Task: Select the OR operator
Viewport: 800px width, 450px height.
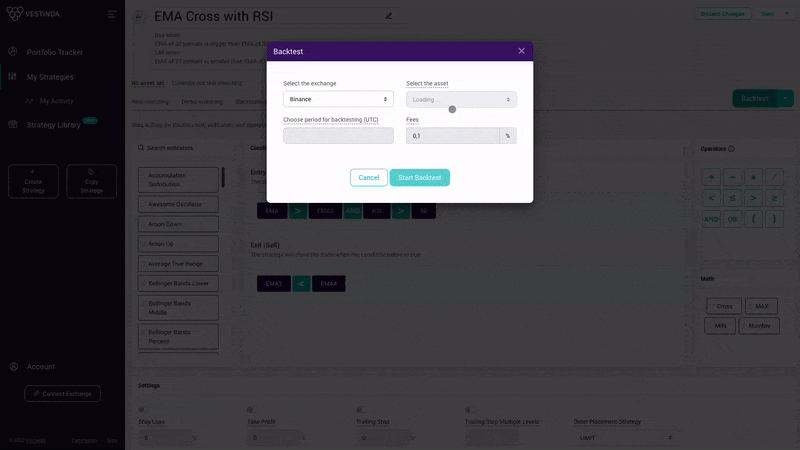Action: [732, 219]
